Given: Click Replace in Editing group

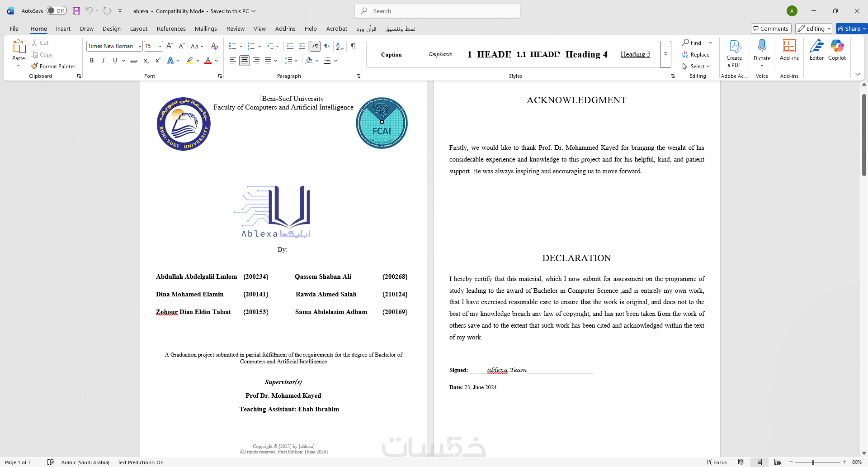Looking at the screenshot, I should (x=696, y=54).
